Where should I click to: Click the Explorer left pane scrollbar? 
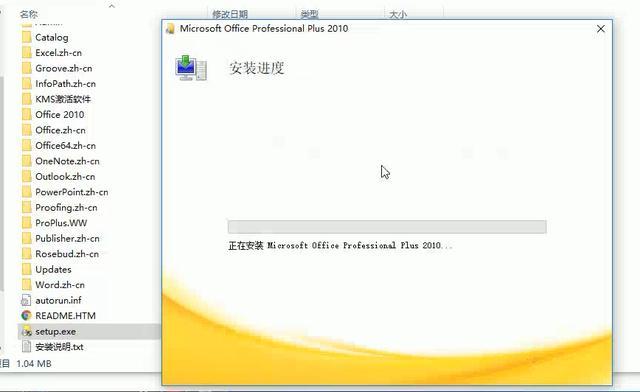click(2, 184)
